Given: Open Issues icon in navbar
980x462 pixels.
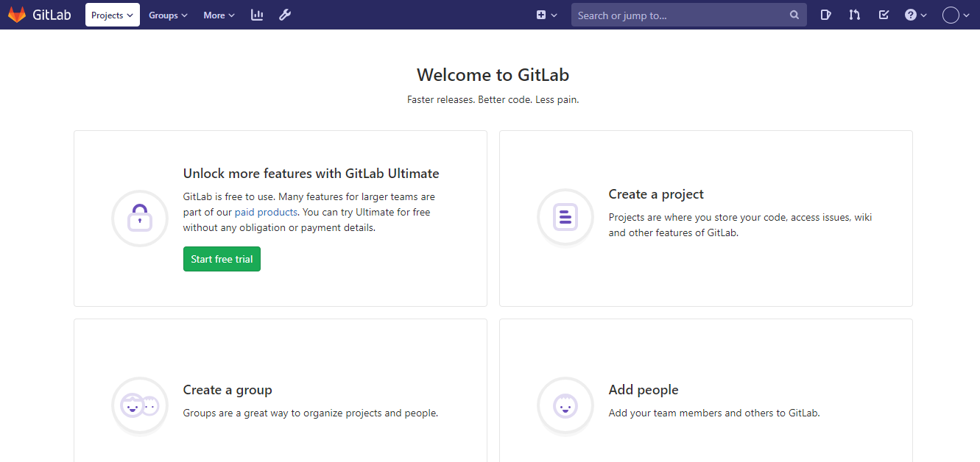Looking at the screenshot, I should (826, 15).
